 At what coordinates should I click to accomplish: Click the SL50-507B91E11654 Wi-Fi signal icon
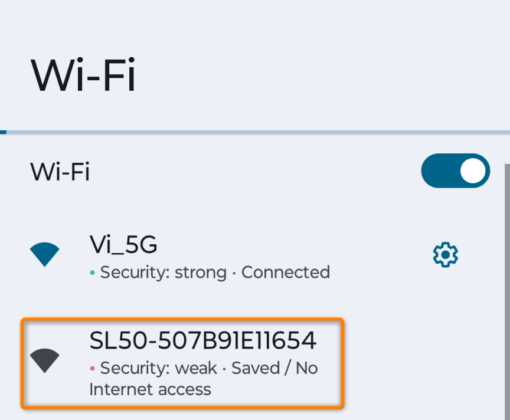click(44, 360)
